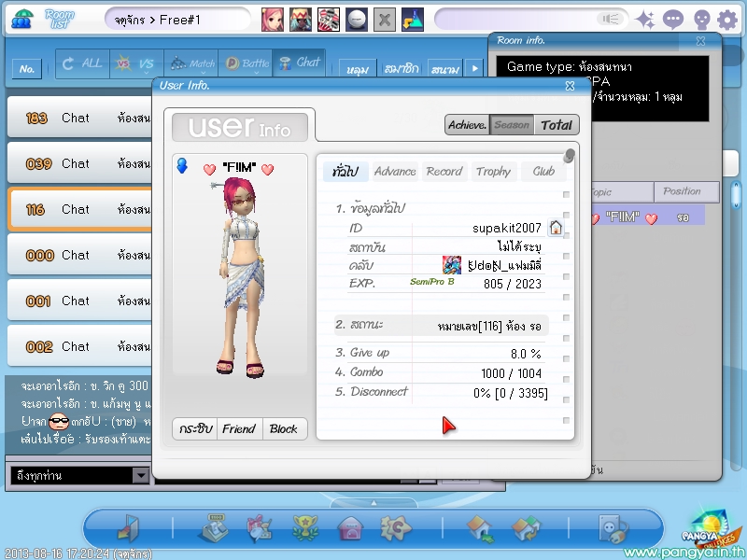Click the scrollbar handle at far right edge

[736, 195]
